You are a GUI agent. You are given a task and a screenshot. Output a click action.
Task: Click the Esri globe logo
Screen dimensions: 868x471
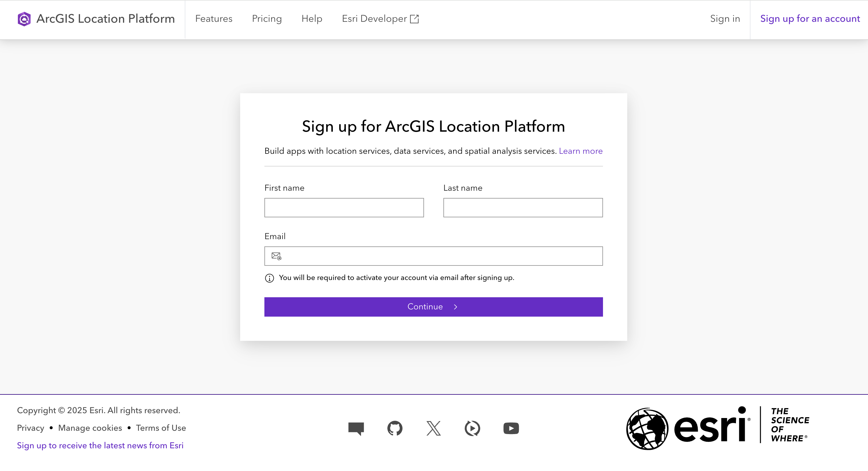click(647, 428)
